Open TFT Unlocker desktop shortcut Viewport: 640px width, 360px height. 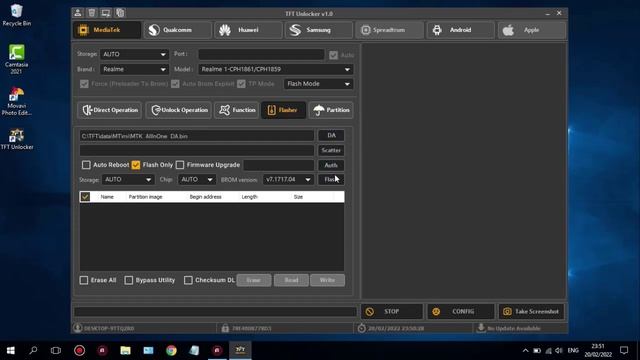pyautogui.click(x=17, y=139)
